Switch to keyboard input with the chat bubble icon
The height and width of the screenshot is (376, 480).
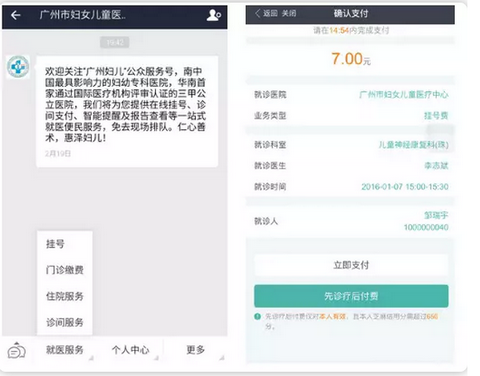(17, 351)
